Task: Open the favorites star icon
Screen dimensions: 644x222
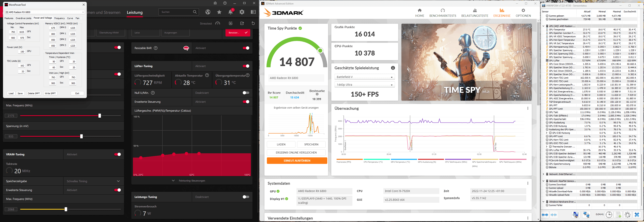Action: [x=219, y=12]
